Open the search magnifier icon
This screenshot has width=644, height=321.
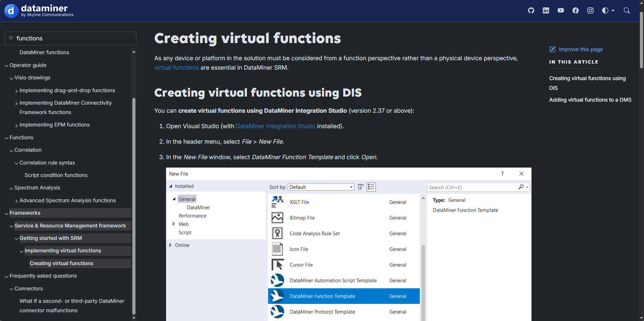pos(626,10)
